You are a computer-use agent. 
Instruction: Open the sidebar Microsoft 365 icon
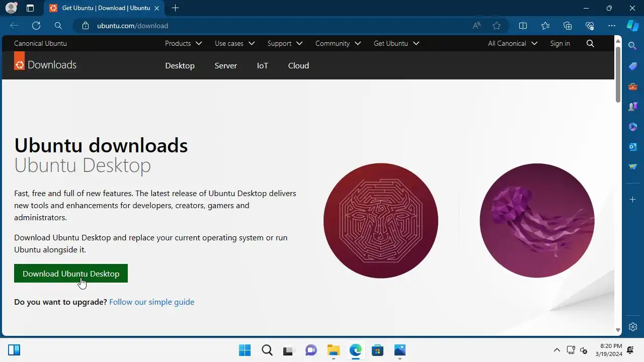(633, 127)
